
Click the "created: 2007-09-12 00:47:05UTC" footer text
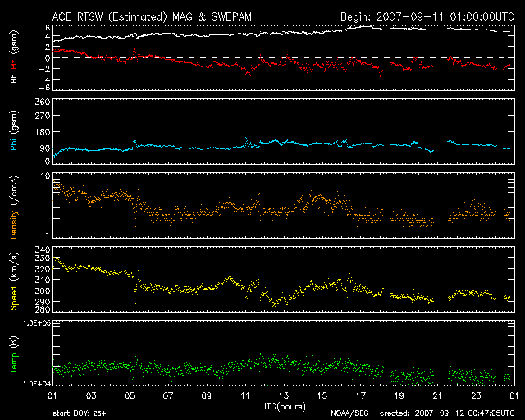click(x=447, y=413)
